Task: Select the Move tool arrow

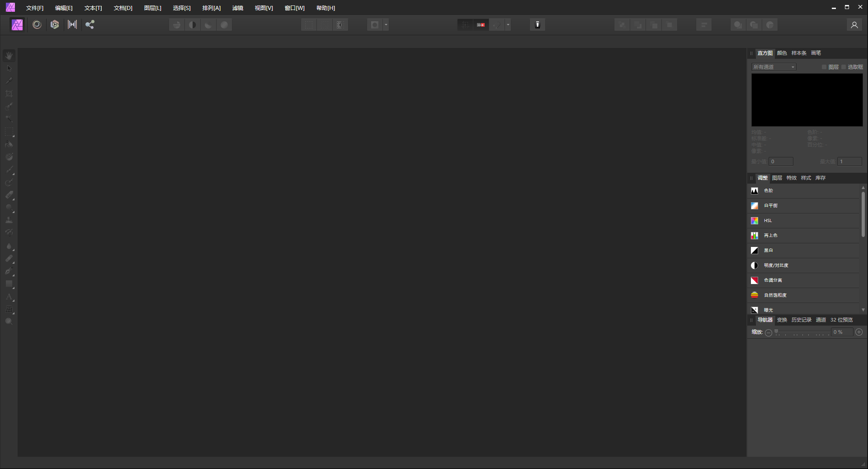Action: tap(9, 68)
